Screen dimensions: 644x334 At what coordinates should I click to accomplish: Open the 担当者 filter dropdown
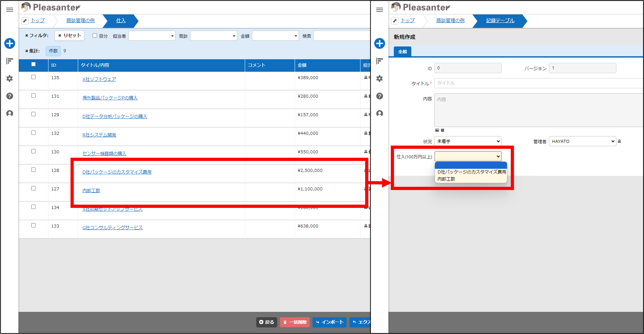[152, 36]
